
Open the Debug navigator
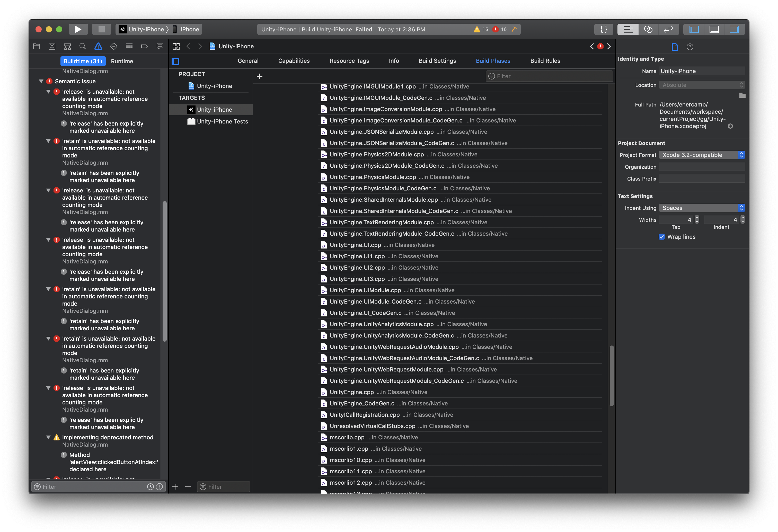click(x=129, y=46)
